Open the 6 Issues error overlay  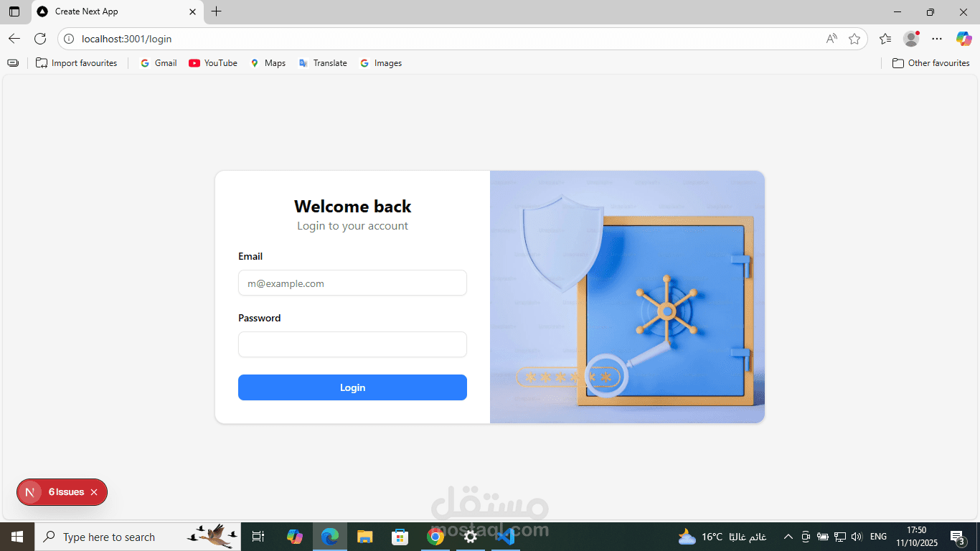pos(66,492)
